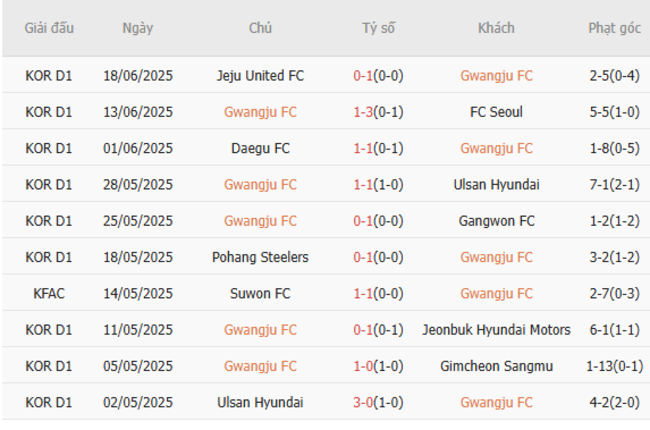Click the FC Seoul team name
The image size is (650, 430).
[496, 112]
